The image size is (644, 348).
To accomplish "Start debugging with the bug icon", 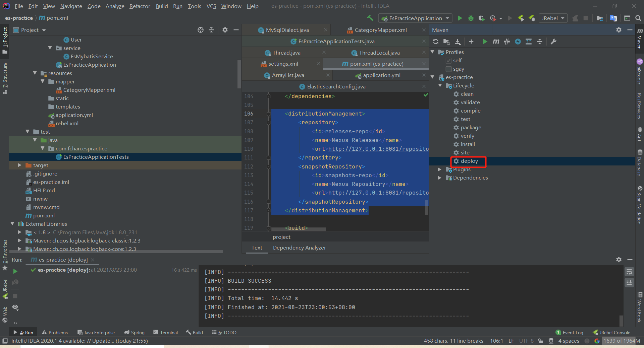I will [x=471, y=18].
